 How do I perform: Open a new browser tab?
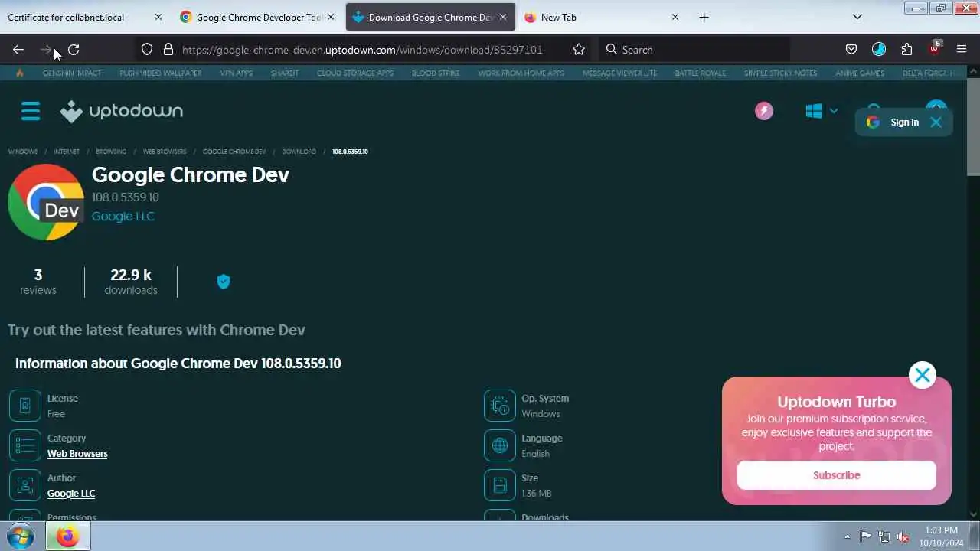click(x=704, y=17)
